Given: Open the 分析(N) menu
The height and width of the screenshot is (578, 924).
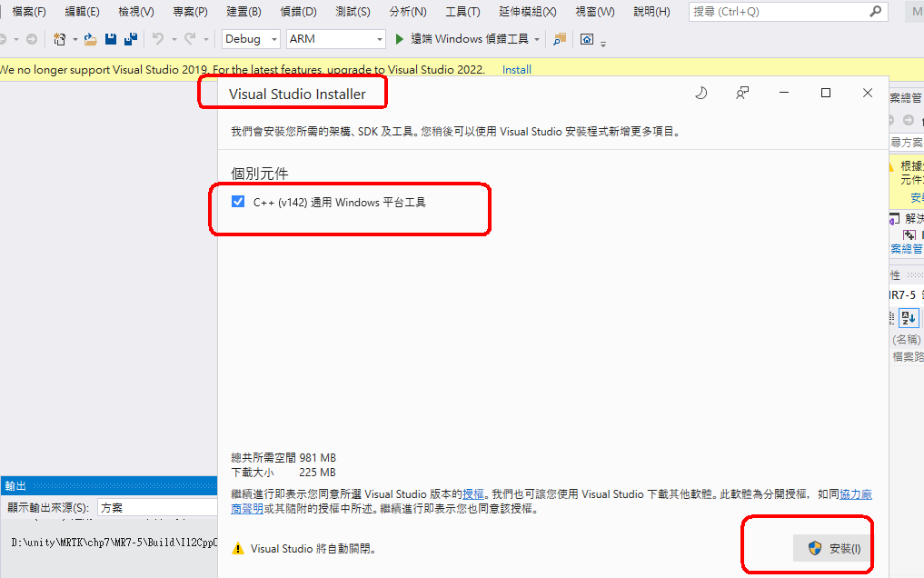Looking at the screenshot, I should coord(408,12).
